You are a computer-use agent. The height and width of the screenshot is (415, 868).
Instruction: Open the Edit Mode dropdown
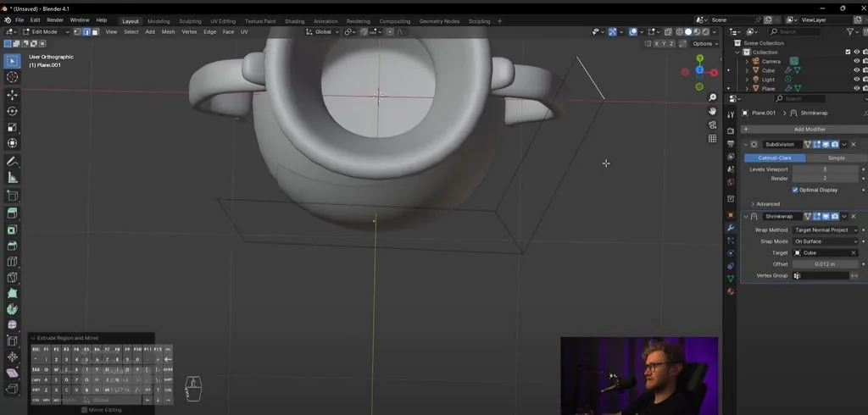(x=46, y=32)
